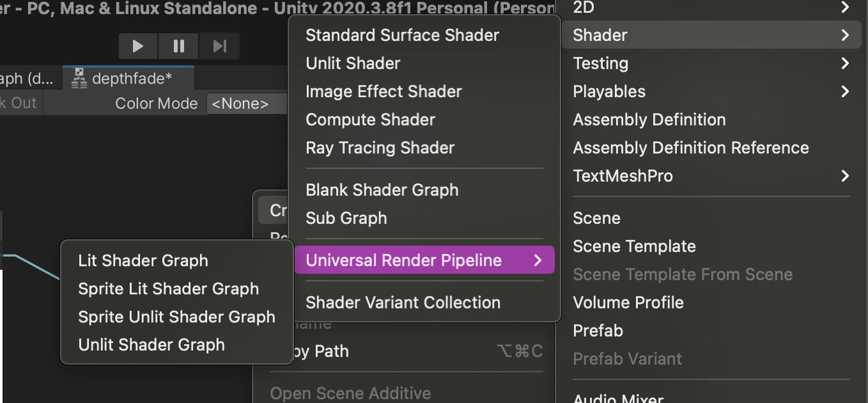Select Compute Shader menu entry
Image resolution: width=868 pixels, height=403 pixels.
[370, 120]
